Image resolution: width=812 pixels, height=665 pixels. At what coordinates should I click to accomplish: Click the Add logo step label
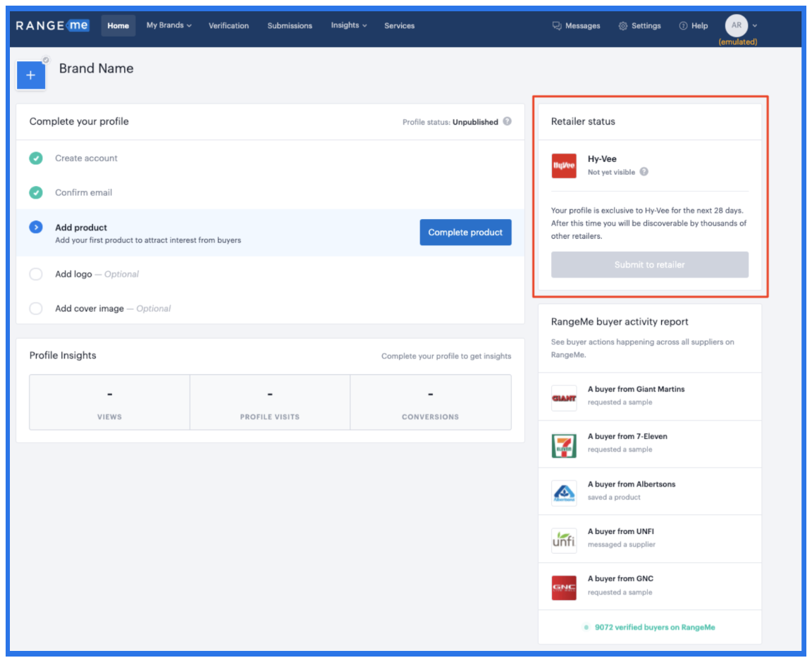[73, 274]
